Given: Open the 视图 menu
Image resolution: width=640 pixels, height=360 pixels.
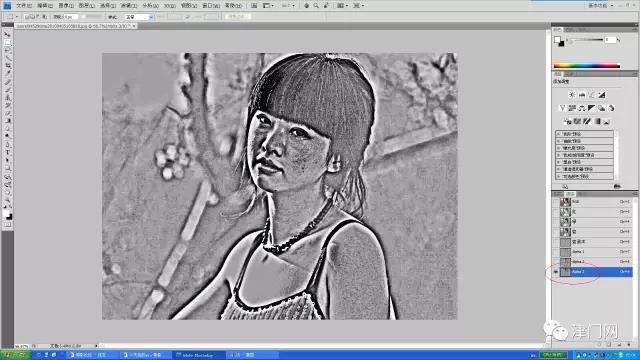Looking at the screenshot, I should click(189, 6).
